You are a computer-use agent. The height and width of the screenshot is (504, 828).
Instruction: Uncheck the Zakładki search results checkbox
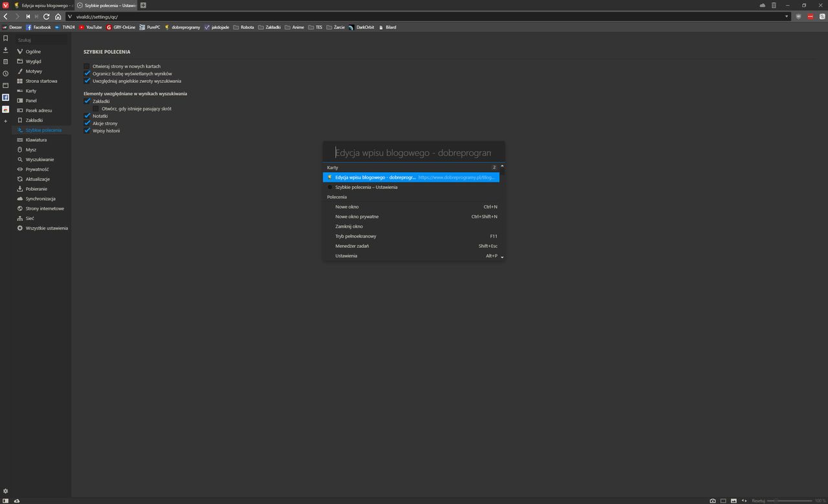tap(87, 101)
